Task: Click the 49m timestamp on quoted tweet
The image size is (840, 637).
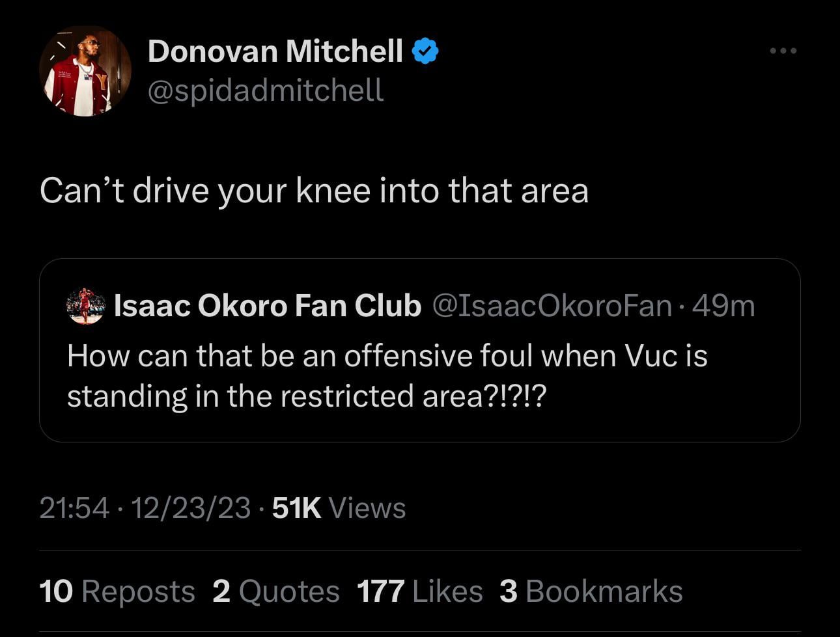Action: [x=723, y=306]
